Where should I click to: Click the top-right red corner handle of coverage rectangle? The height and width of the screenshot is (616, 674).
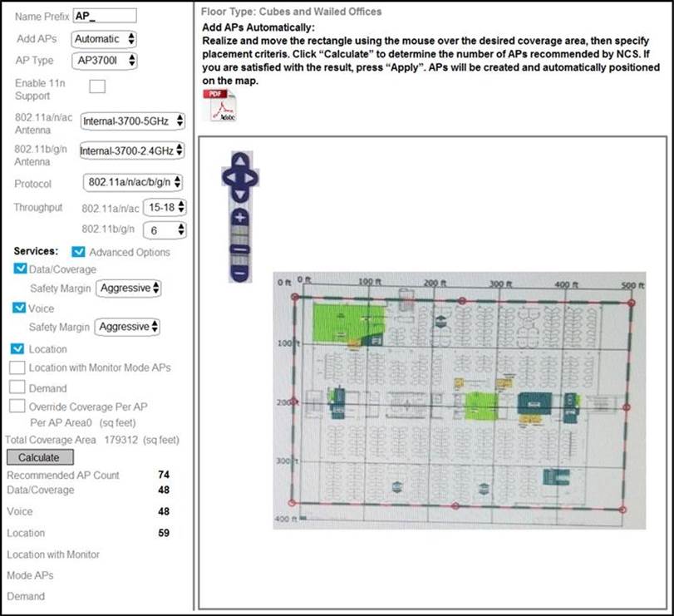(x=630, y=303)
